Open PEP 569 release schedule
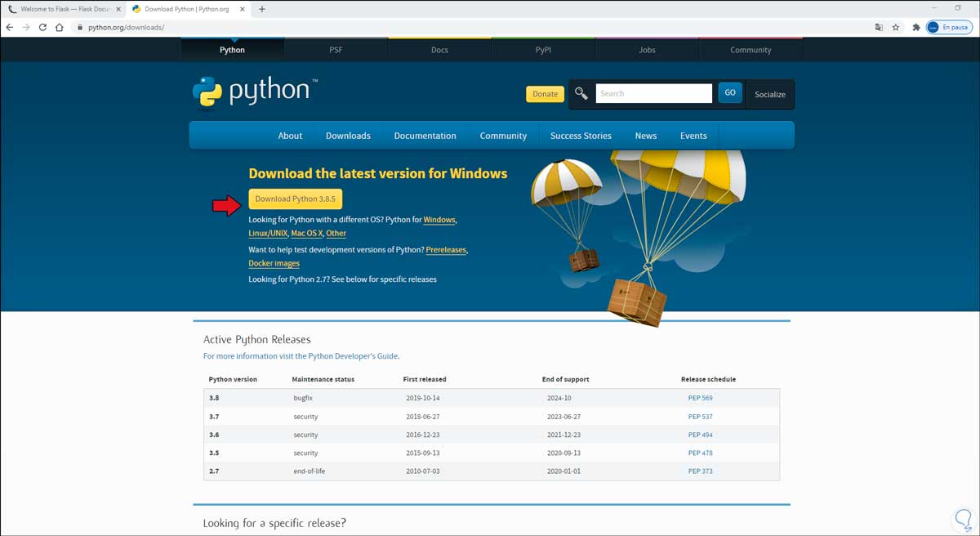The width and height of the screenshot is (980, 536). pyautogui.click(x=701, y=398)
